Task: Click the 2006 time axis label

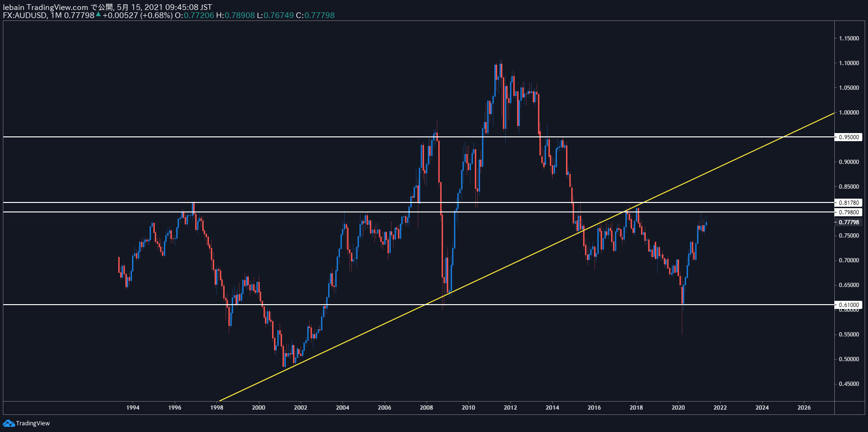Action: [x=385, y=407]
